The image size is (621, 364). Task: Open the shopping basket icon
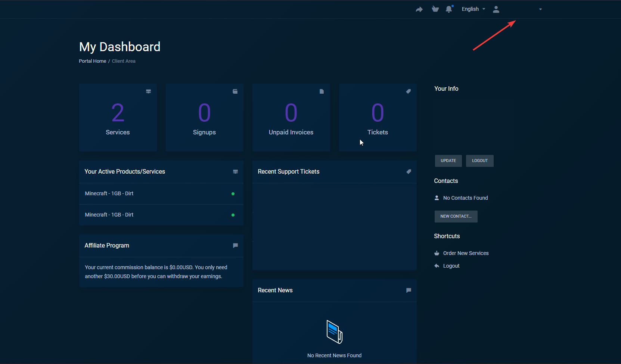pos(435,9)
